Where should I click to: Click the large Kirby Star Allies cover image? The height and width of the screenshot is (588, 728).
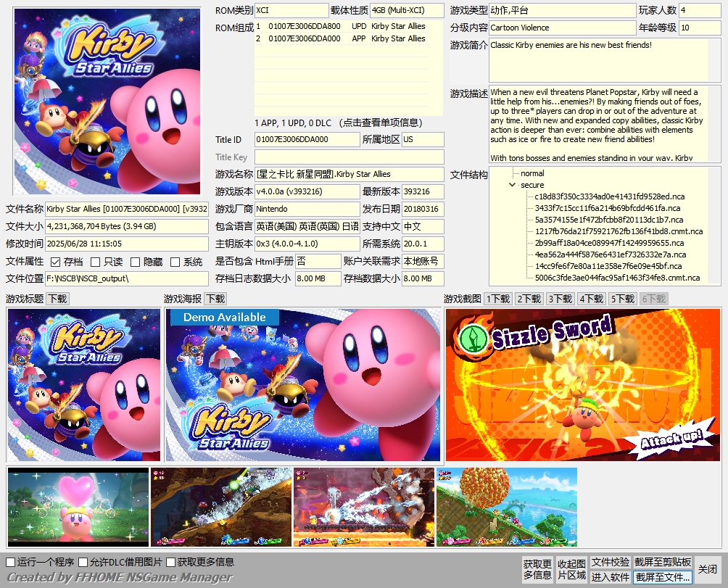[x=107, y=102]
